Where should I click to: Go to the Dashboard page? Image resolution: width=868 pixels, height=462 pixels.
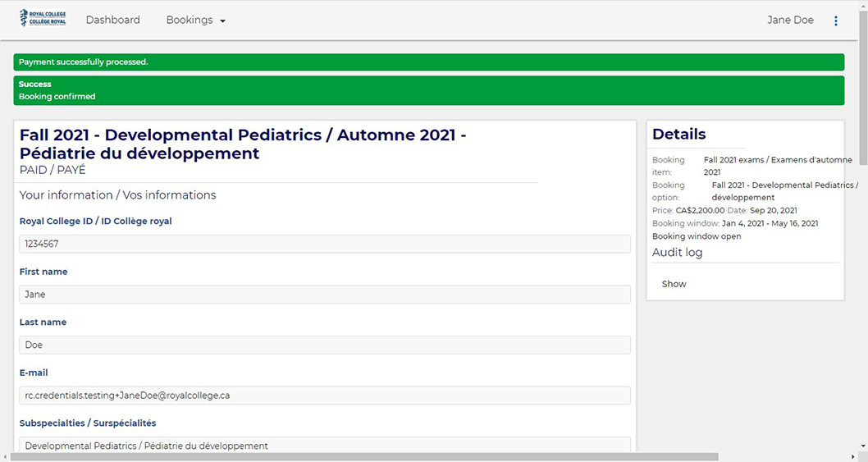pos(113,20)
